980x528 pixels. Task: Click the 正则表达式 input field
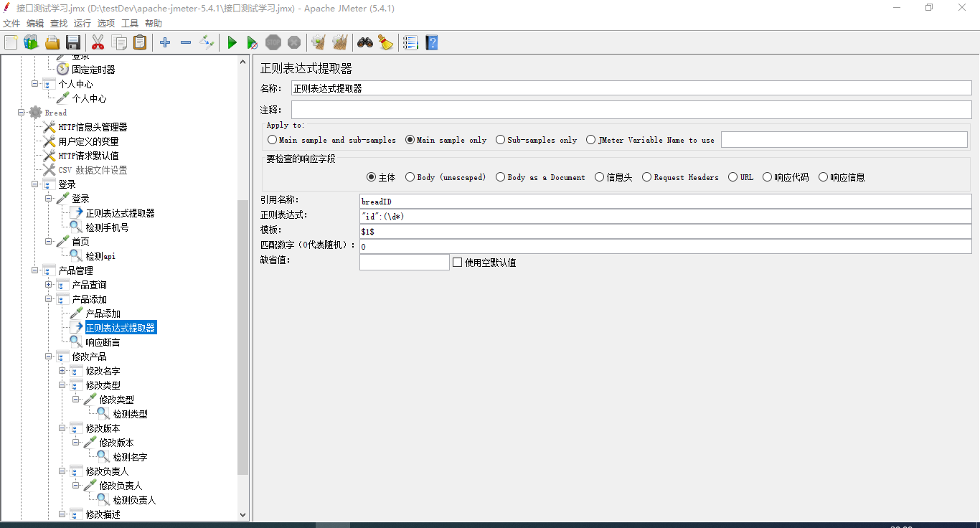pyautogui.click(x=666, y=217)
